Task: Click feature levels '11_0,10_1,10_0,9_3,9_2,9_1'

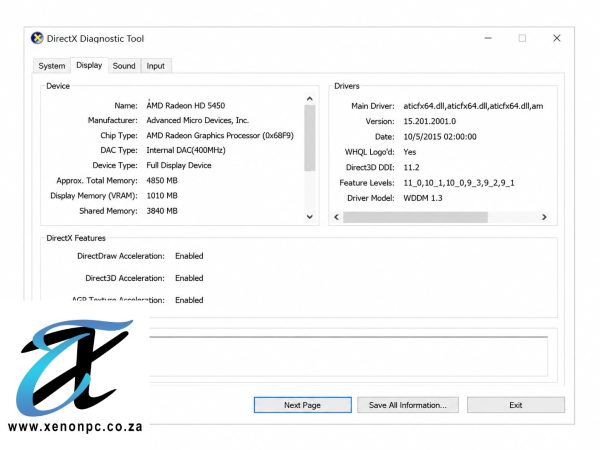Action: pyautogui.click(x=459, y=183)
